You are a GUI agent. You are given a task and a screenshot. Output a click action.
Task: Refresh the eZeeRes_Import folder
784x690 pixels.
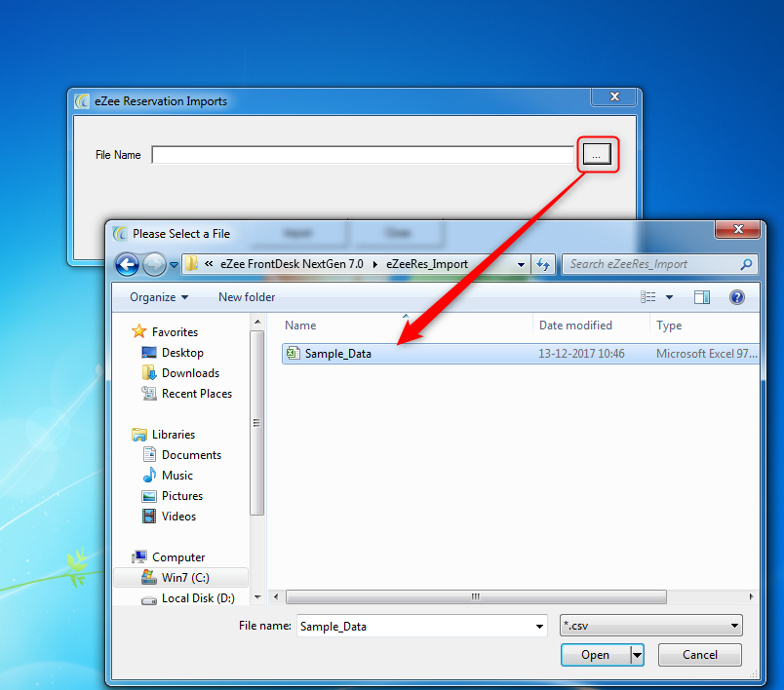point(543,264)
